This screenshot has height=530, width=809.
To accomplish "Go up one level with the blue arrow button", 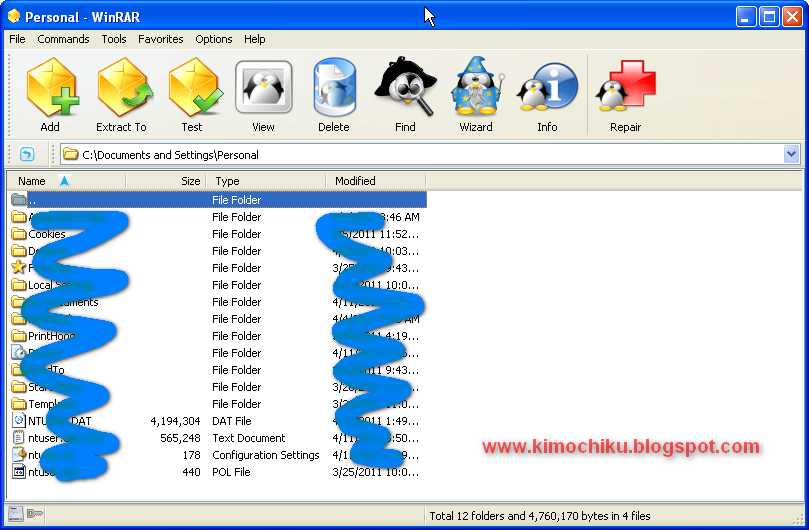I will point(27,154).
